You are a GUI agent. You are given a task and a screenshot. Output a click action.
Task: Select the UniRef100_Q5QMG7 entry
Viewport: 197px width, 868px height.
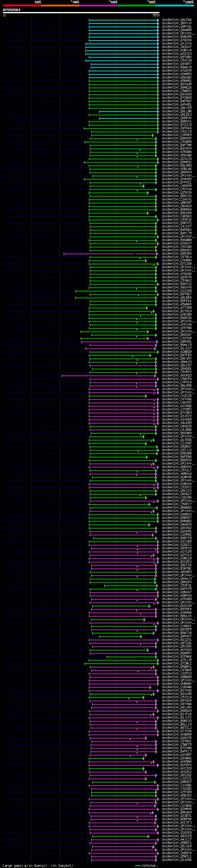coord(177,446)
